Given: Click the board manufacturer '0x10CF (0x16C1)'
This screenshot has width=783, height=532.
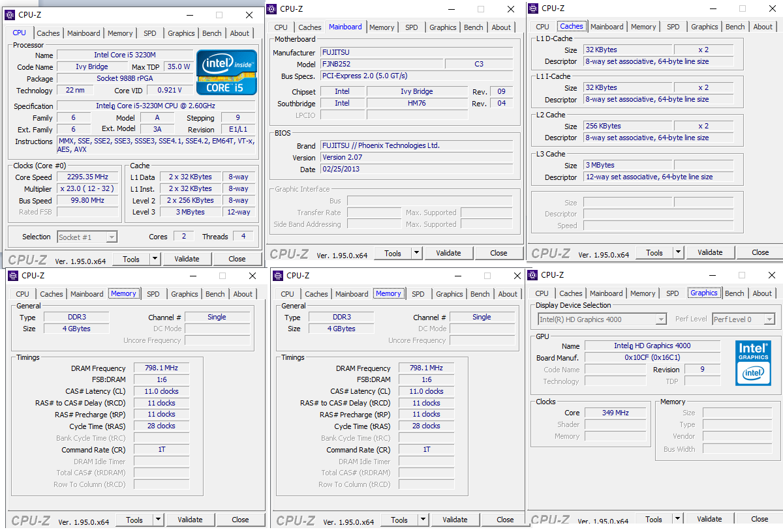Looking at the screenshot, I should 652,358.
